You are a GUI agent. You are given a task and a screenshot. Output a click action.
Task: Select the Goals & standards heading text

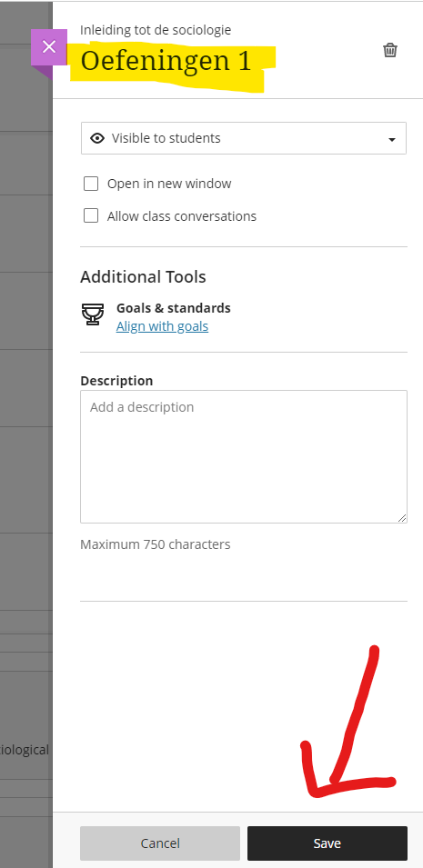174,308
